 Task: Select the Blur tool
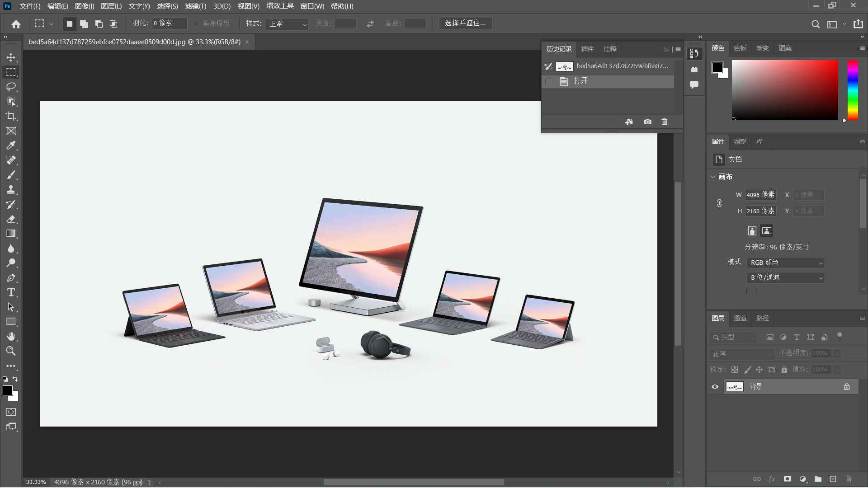coord(11,249)
